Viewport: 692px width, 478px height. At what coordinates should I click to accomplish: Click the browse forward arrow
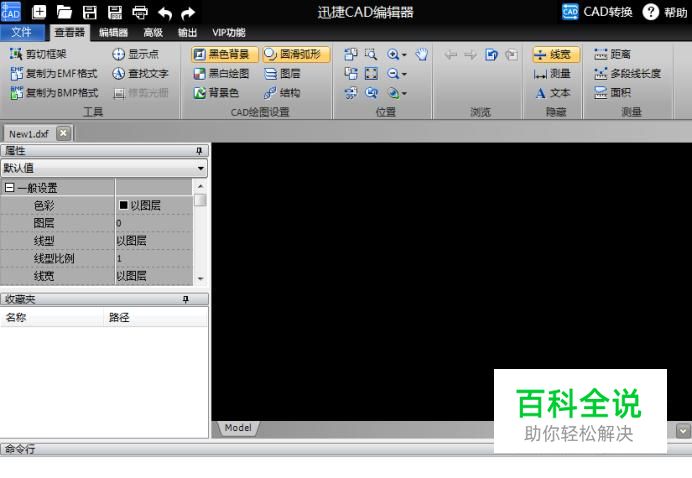point(470,54)
